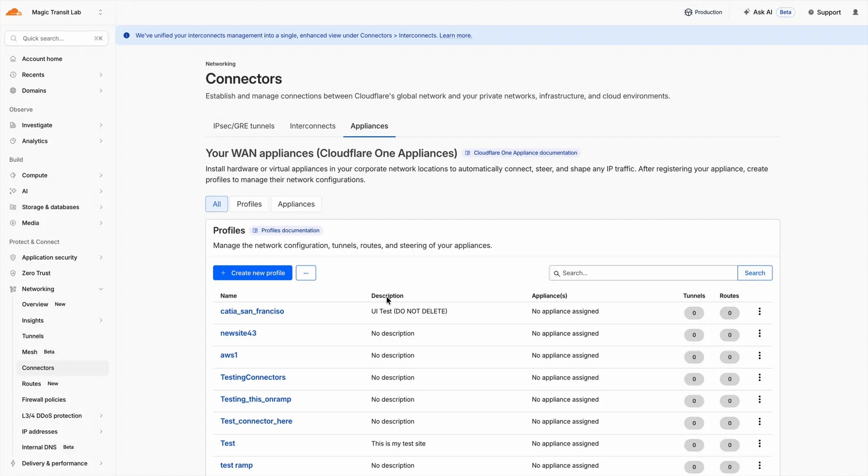Expand the Compute chevron

click(x=101, y=175)
